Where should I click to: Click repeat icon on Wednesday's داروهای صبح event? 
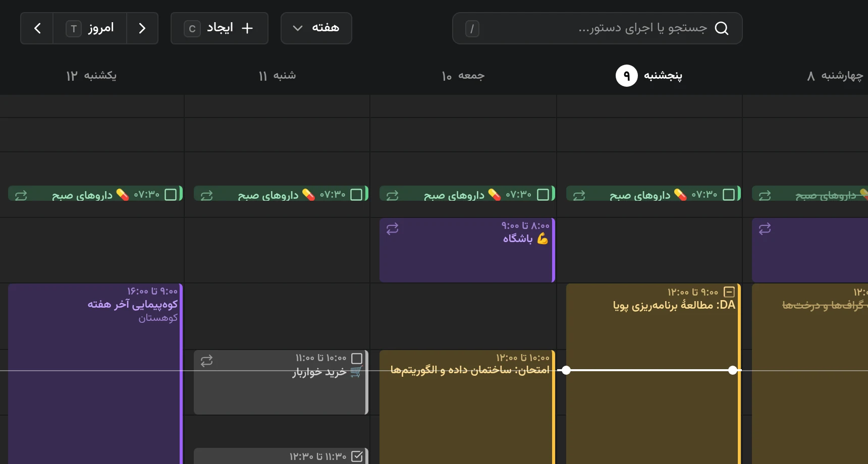tap(765, 195)
